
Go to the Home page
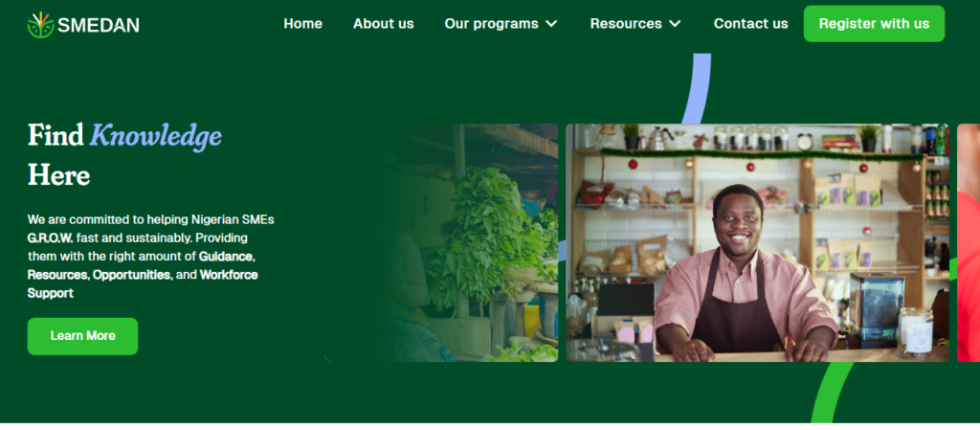tap(303, 24)
